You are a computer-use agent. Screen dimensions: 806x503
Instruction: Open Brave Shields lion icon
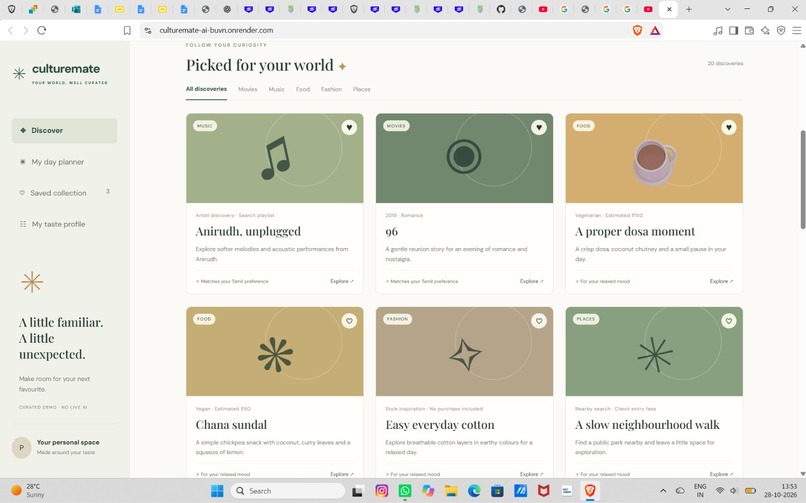[637, 30]
